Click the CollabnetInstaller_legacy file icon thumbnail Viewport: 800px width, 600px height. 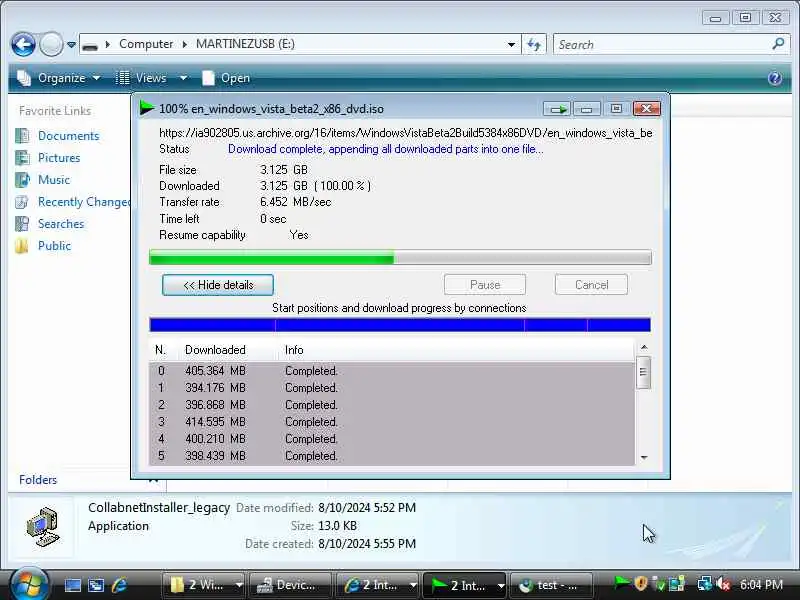(43, 527)
